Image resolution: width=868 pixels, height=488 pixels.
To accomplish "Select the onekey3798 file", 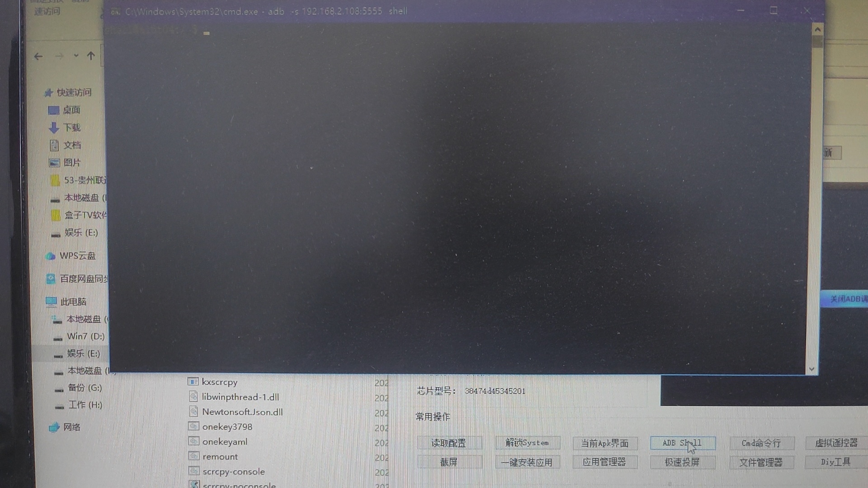I will point(227,427).
